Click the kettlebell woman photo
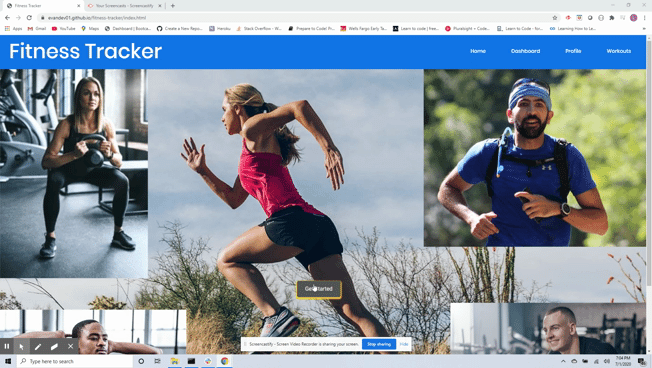This screenshot has height=368, width=652. tap(74, 173)
